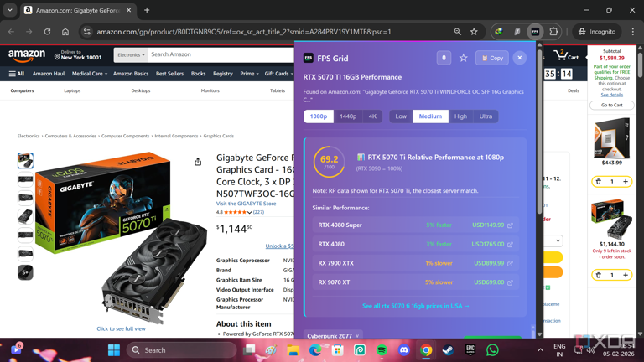Switch resolution to 4K
Image resolution: width=644 pixels, height=362 pixels.
[372, 116]
